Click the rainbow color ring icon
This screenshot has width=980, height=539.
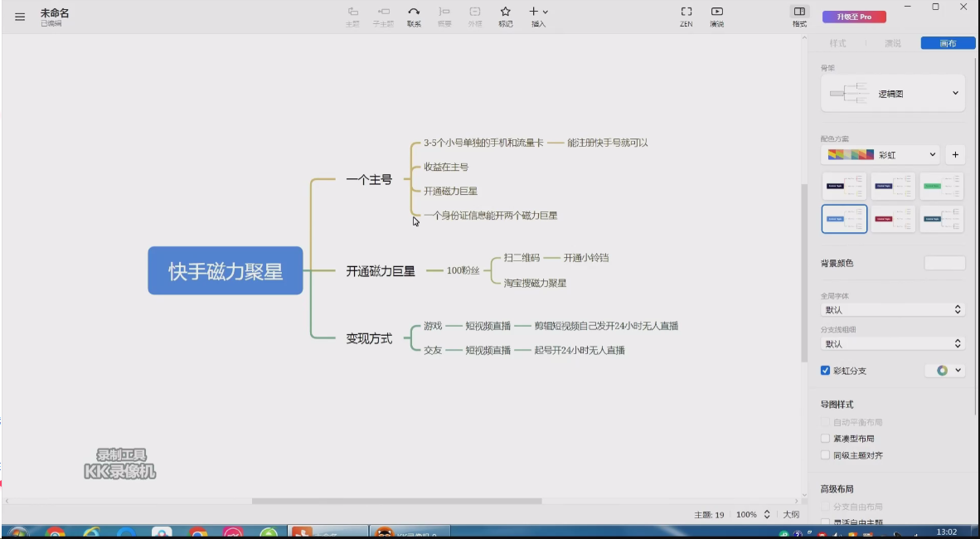[x=942, y=371]
